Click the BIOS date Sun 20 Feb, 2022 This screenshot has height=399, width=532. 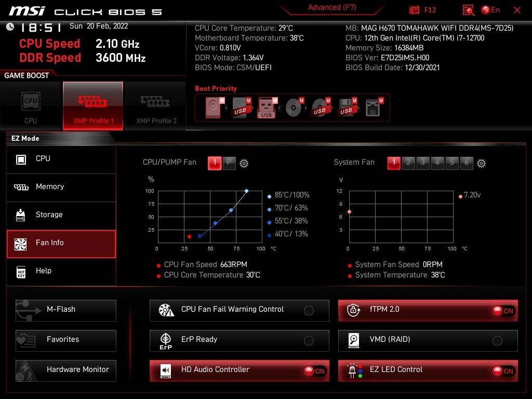(99, 26)
